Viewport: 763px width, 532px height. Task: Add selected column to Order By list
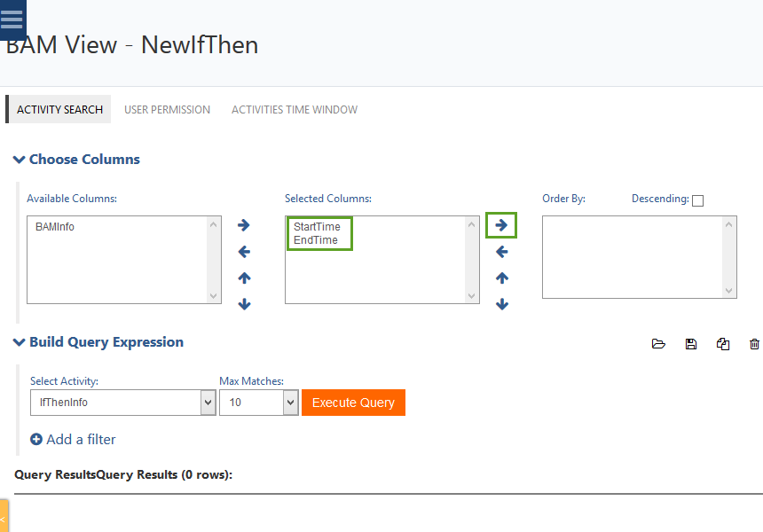click(501, 225)
